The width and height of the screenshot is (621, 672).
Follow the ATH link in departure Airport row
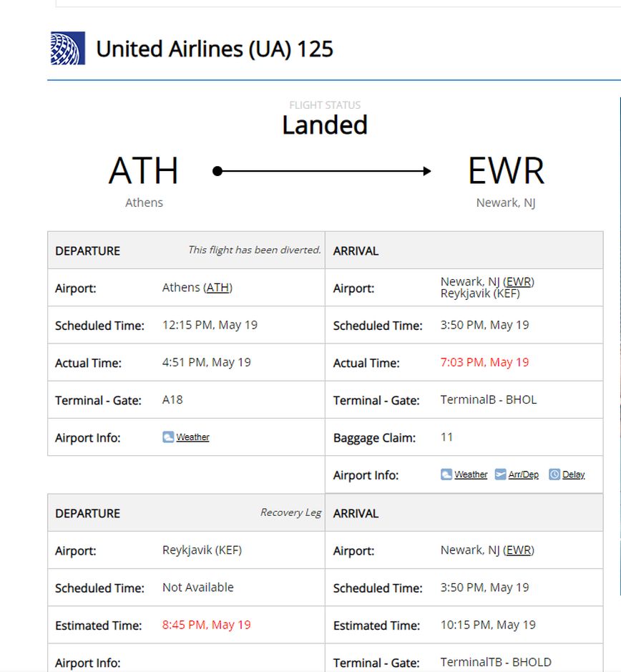pyautogui.click(x=218, y=288)
